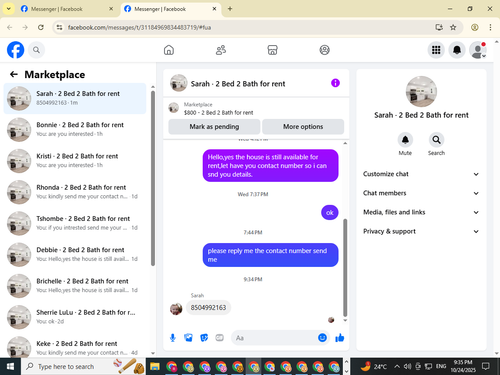Open the Marketplace icon in top navigation

273,50
